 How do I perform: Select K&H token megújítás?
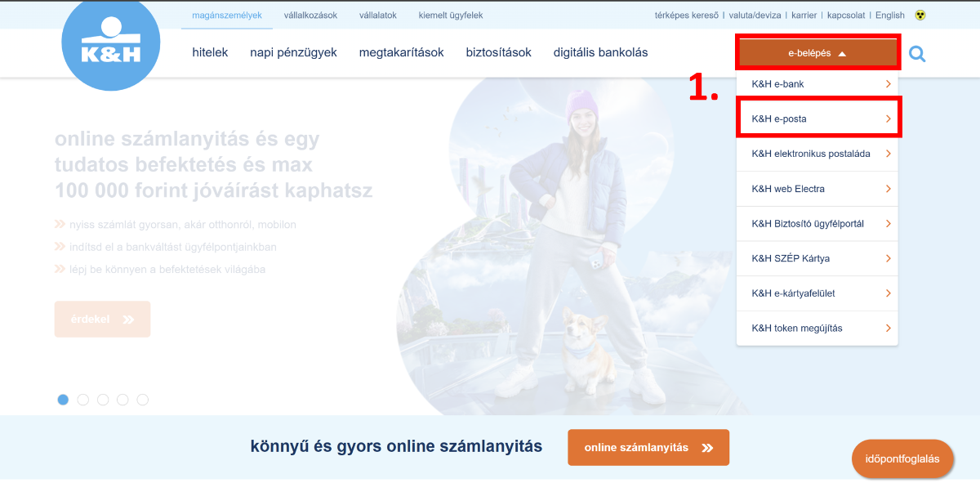tap(817, 328)
